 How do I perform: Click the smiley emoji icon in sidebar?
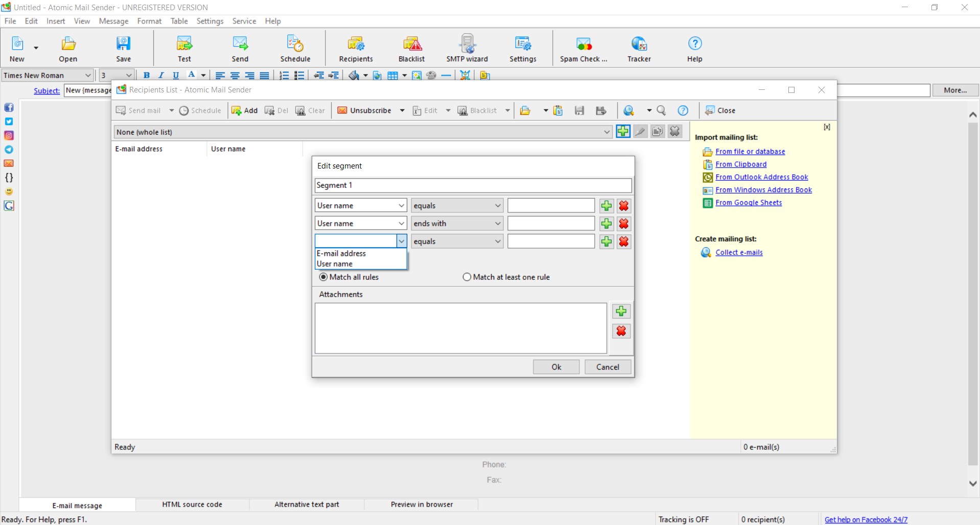coord(9,192)
